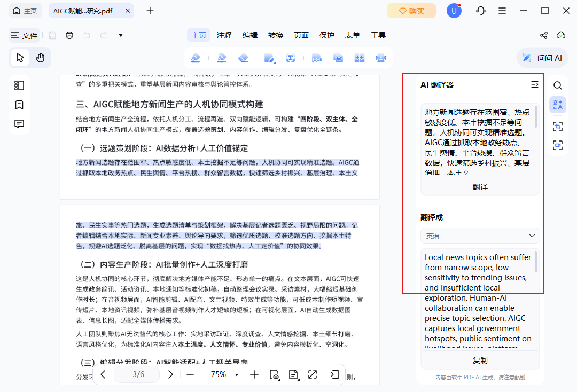This screenshot has width=577, height=392.
Task: Click the 复制 copy button
Action: coord(480,360)
